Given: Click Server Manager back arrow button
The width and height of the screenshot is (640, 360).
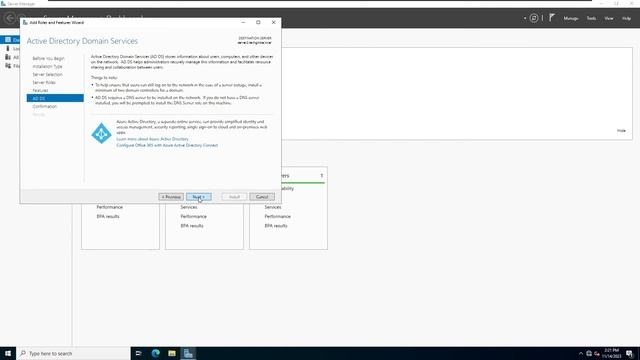Looking at the screenshot, I should tap(10, 18).
